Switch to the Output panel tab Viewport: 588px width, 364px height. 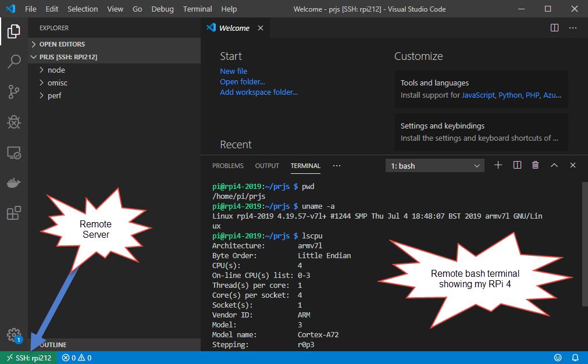tap(267, 166)
